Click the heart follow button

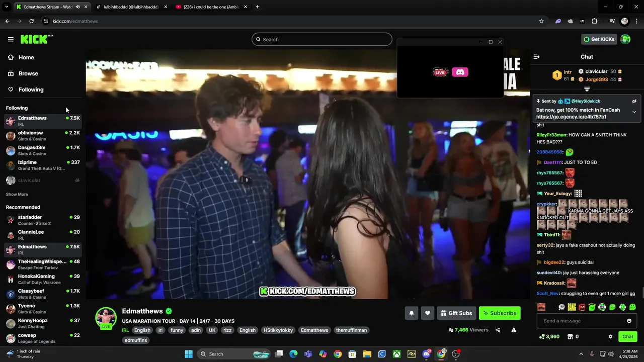coord(427,313)
